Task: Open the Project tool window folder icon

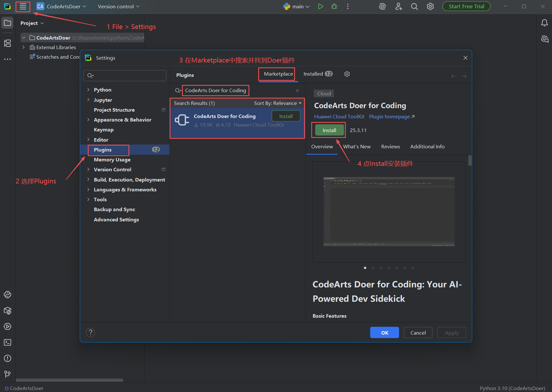Action: [x=7, y=23]
